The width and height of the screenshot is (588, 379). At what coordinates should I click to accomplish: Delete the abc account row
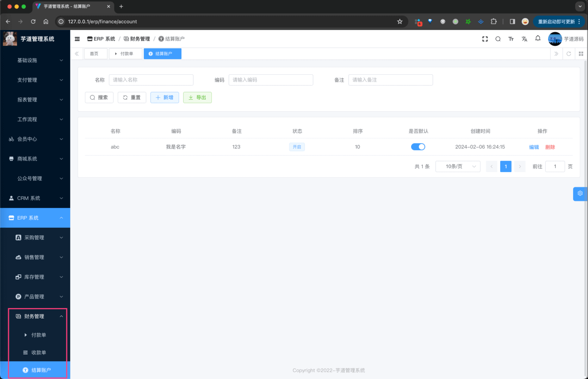click(550, 147)
